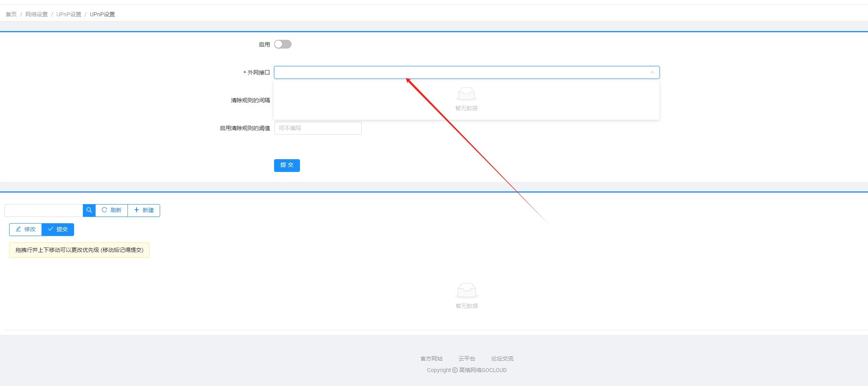This screenshot has width=868, height=386.
Task: Click the empty-data inbox icon in the rules table
Action: (466, 290)
